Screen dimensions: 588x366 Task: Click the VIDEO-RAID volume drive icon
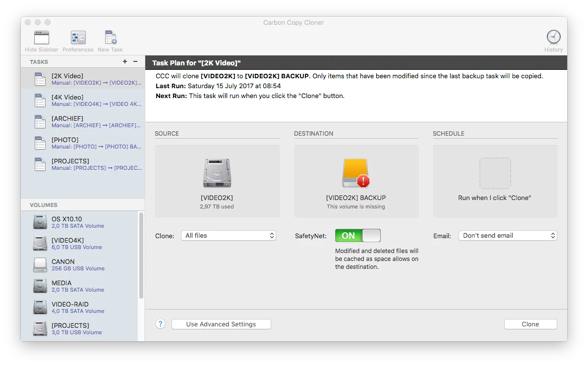point(40,308)
